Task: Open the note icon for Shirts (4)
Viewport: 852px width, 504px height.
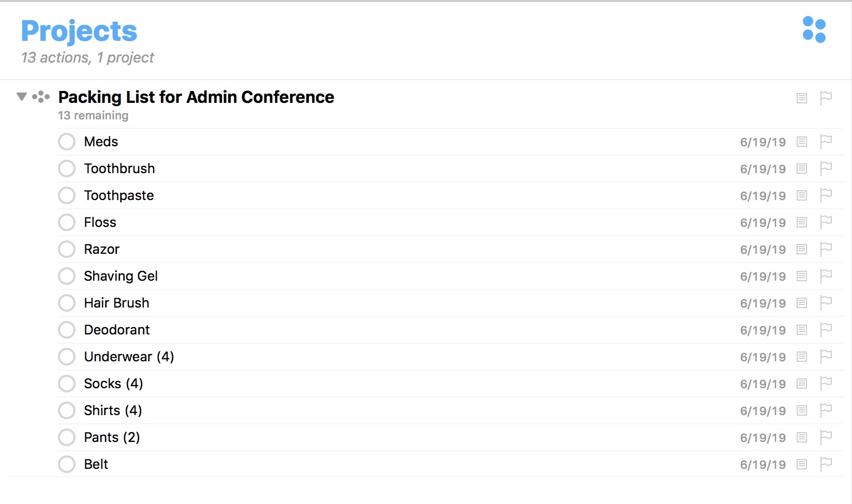Action: 802,410
